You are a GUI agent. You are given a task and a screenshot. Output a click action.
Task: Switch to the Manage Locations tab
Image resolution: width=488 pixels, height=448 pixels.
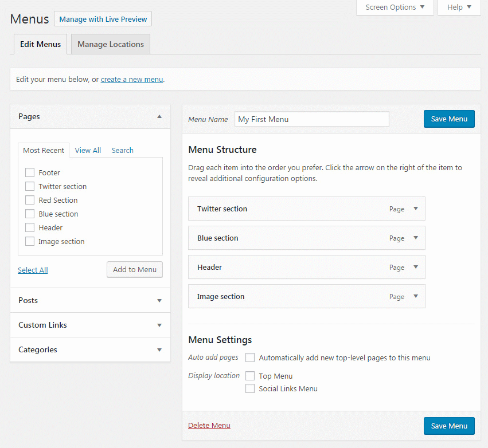pyautogui.click(x=110, y=44)
